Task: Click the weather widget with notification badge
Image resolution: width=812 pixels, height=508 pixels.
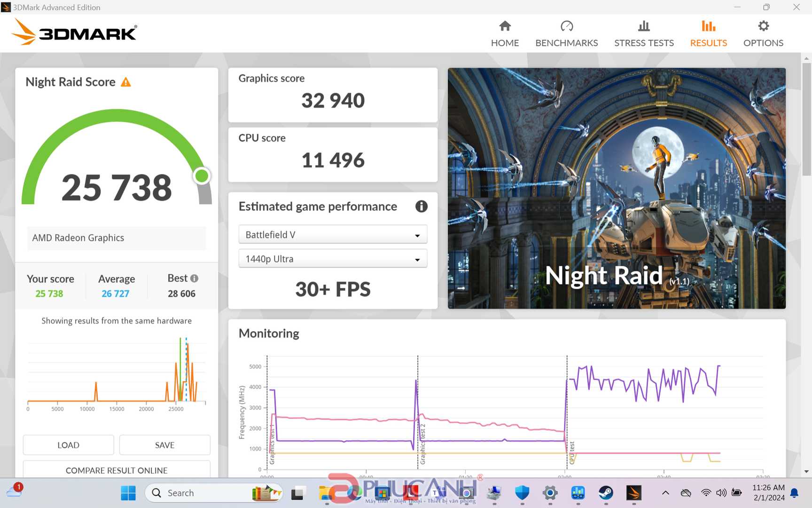Action: [x=15, y=491]
